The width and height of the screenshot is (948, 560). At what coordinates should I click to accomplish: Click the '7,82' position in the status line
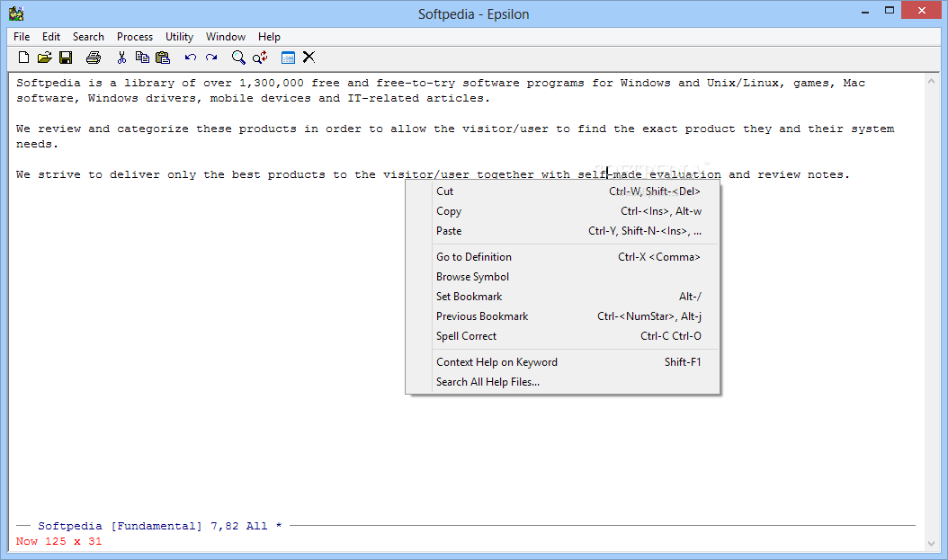point(224,526)
